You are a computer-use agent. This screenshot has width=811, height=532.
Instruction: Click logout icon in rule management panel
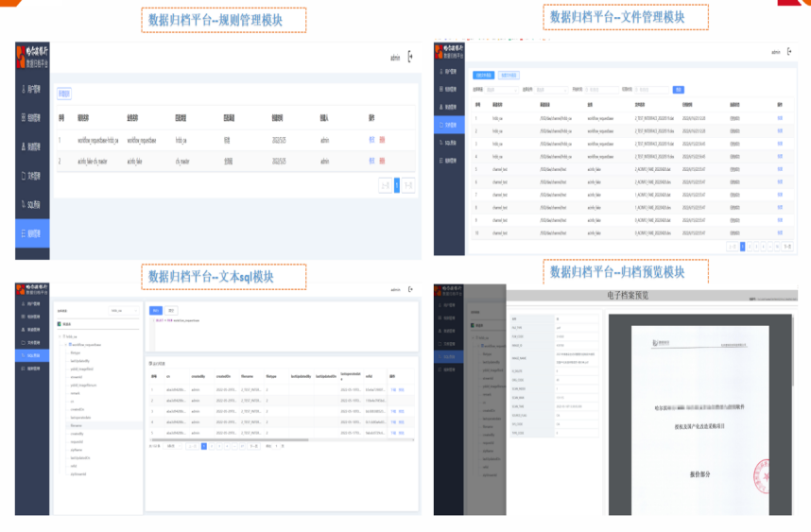[410, 57]
